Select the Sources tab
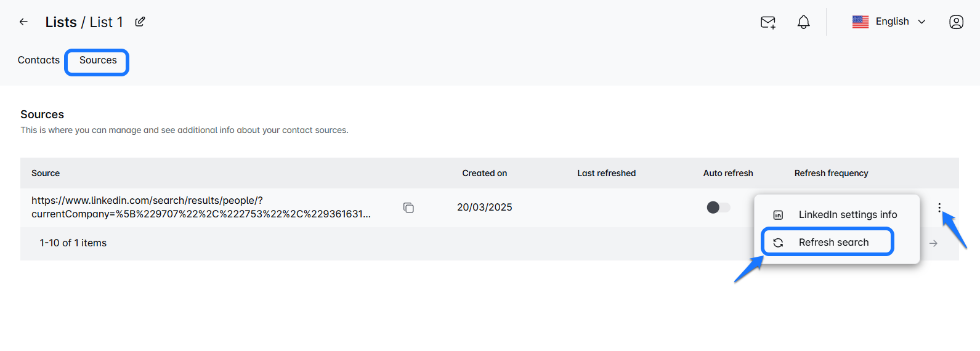980x351 pixels. (98, 60)
